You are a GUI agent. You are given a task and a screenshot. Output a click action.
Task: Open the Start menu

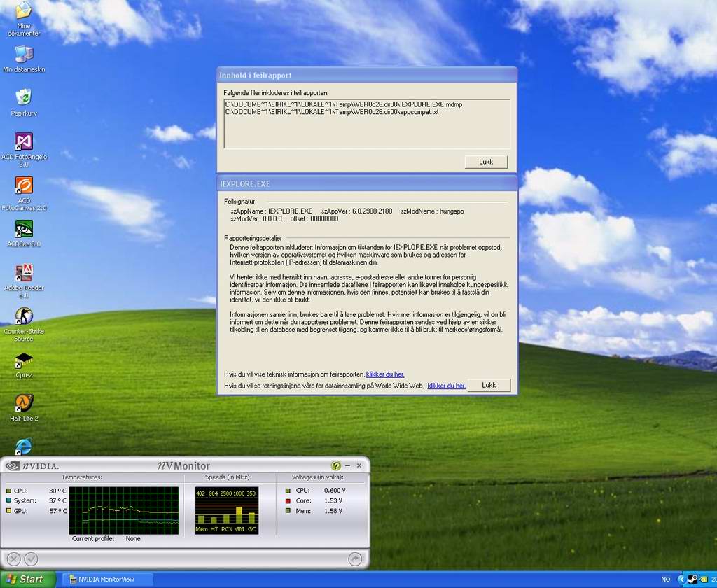click(x=27, y=580)
